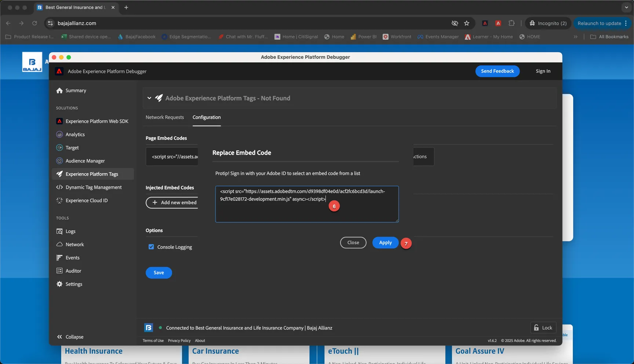Bookmark page with the star icon
This screenshot has width=634, height=364.
coord(467,23)
